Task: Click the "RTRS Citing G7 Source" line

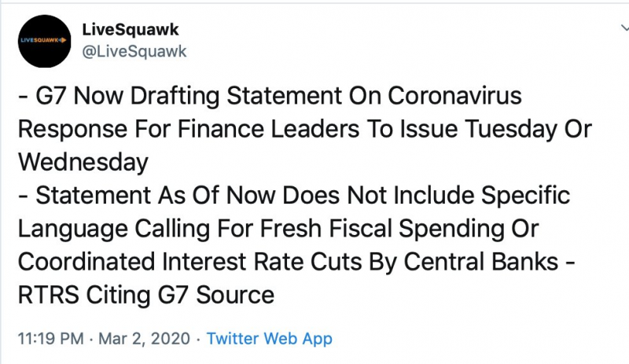Action: pos(146,296)
